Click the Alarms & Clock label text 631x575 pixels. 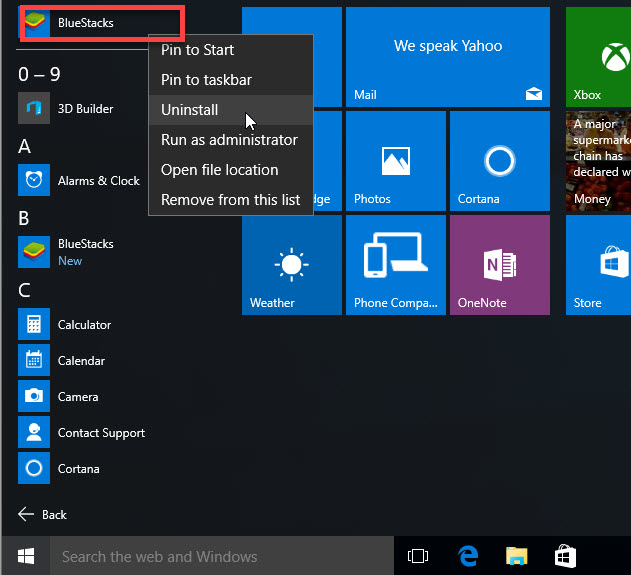pyautogui.click(x=99, y=181)
